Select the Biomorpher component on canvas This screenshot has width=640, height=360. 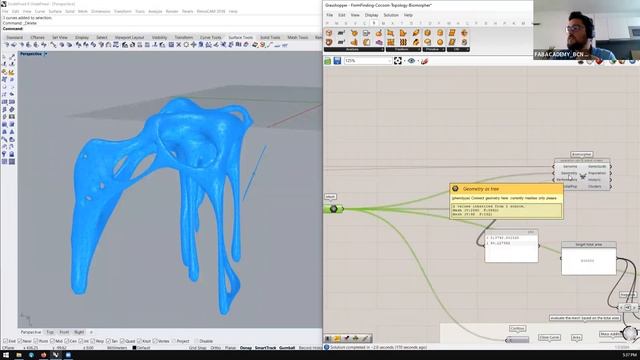point(582,176)
